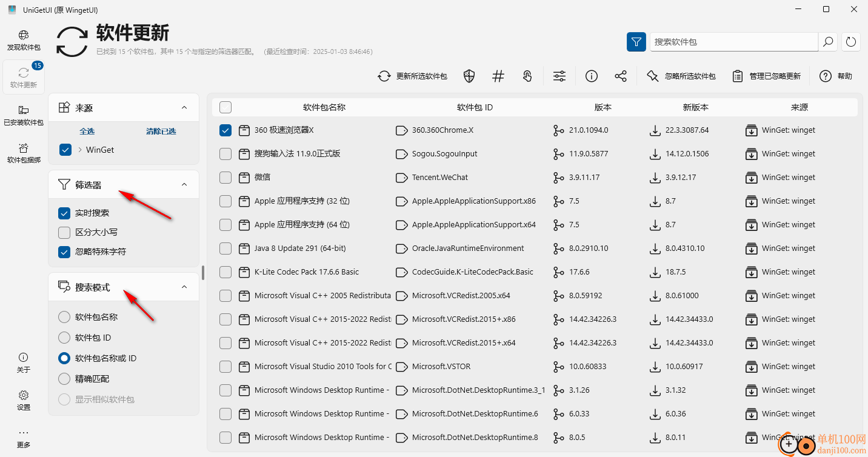This screenshot has height=457, width=868.
Task: Open 已安装软件包 in the sidebar
Action: (24, 115)
